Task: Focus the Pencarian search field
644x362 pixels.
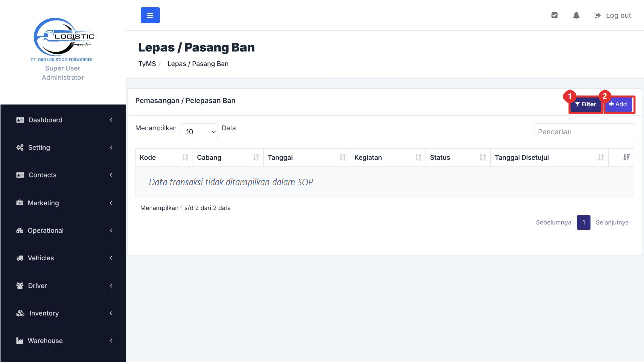Action: (x=584, y=132)
